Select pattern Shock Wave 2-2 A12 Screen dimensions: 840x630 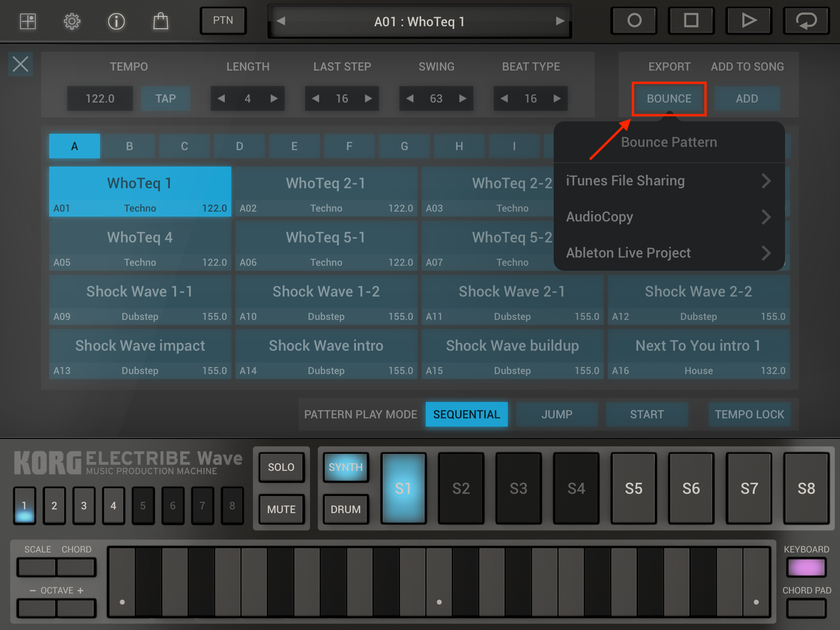click(x=699, y=300)
